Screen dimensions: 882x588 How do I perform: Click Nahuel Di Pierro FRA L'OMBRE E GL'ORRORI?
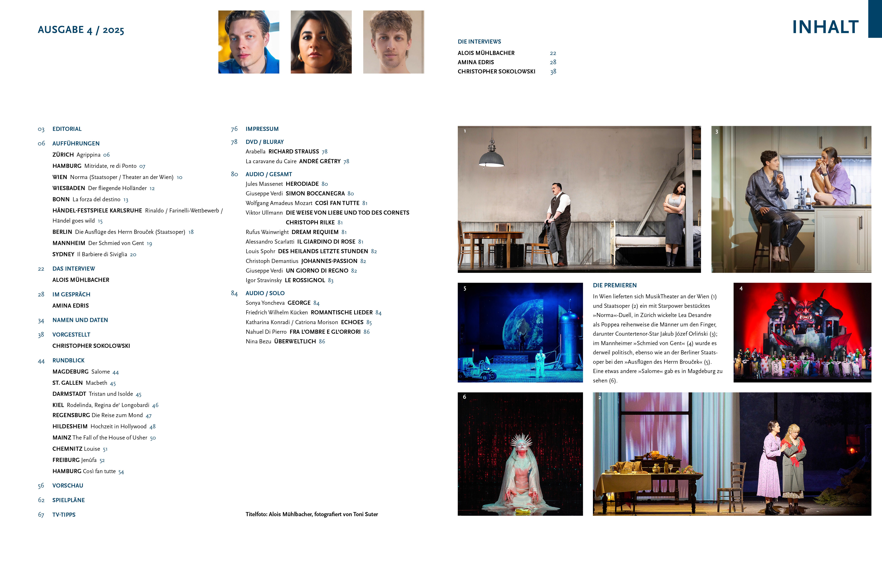[x=308, y=332]
